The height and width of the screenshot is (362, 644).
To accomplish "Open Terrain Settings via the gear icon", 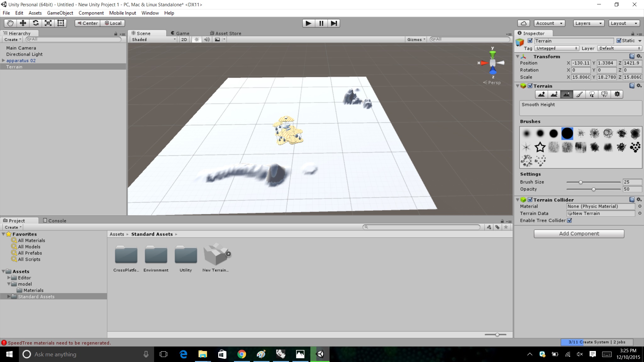I will 617,94.
